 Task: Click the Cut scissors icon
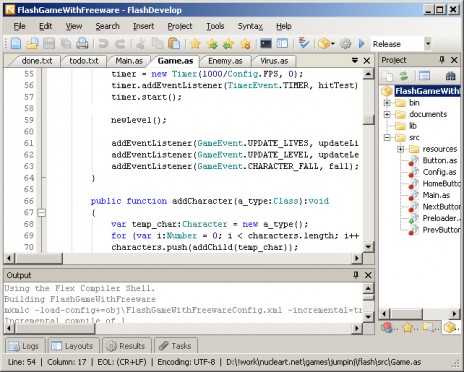click(141, 44)
